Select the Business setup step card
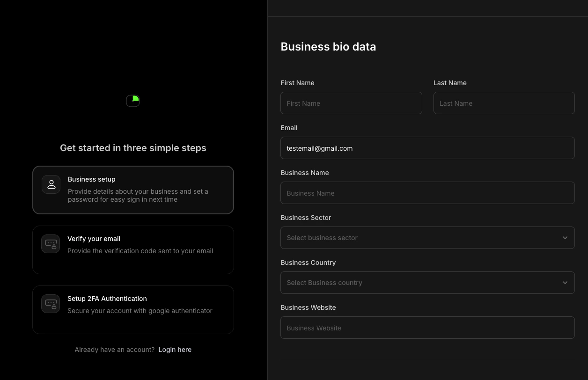588x380 pixels. coord(133,190)
